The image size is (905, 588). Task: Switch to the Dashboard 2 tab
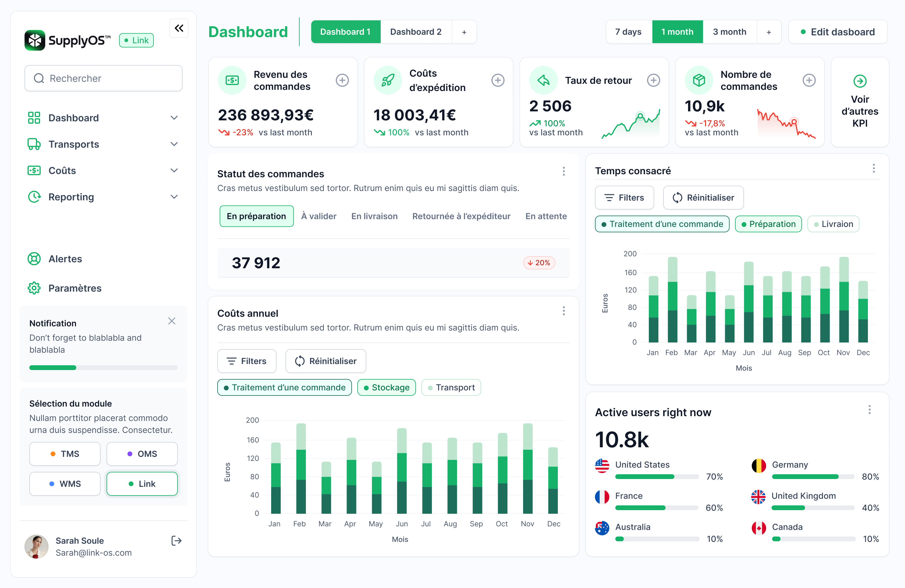click(416, 32)
